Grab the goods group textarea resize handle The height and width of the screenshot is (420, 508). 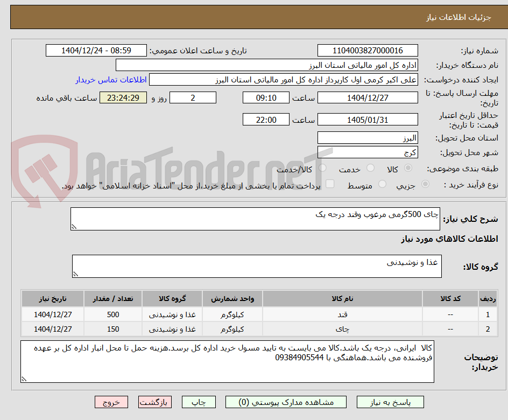pyautogui.click(x=75, y=274)
